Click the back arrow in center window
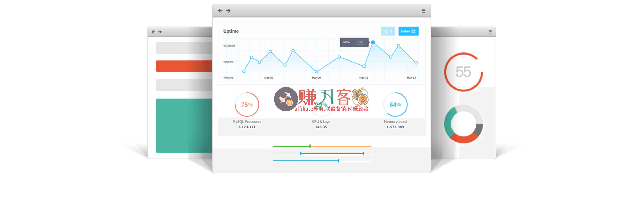The height and width of the screenshot is (198, 644). coord(220,11)
